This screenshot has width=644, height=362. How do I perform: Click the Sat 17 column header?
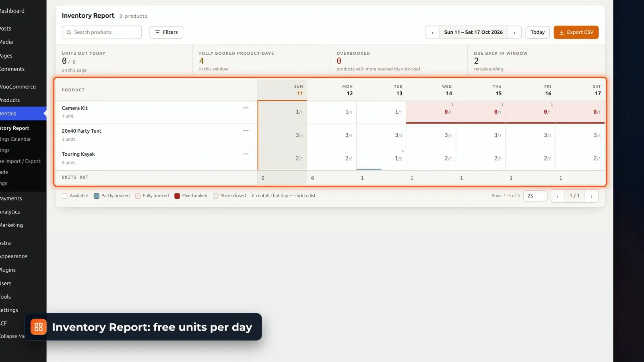coord(580,90)
